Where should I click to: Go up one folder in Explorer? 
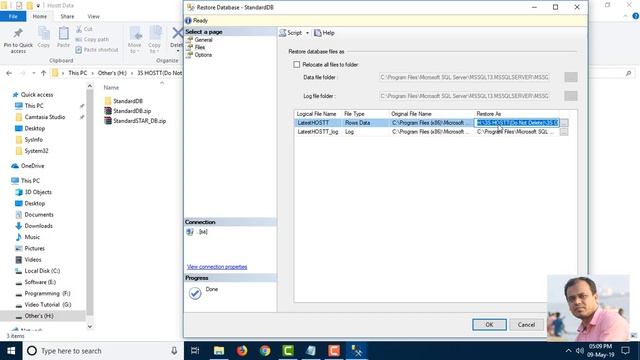(44, 73)
